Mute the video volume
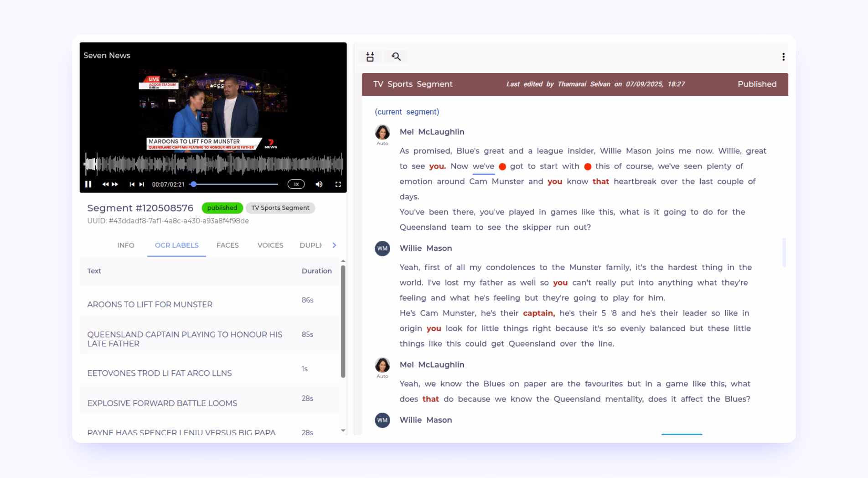868x478 pixels. coord(319,184)
